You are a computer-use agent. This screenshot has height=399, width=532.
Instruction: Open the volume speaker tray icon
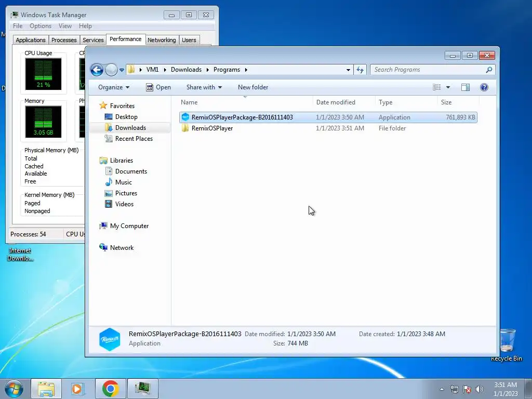coord(480,389)
